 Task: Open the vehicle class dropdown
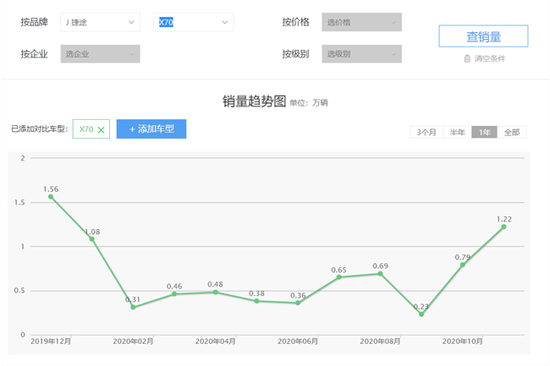(362, 54)
